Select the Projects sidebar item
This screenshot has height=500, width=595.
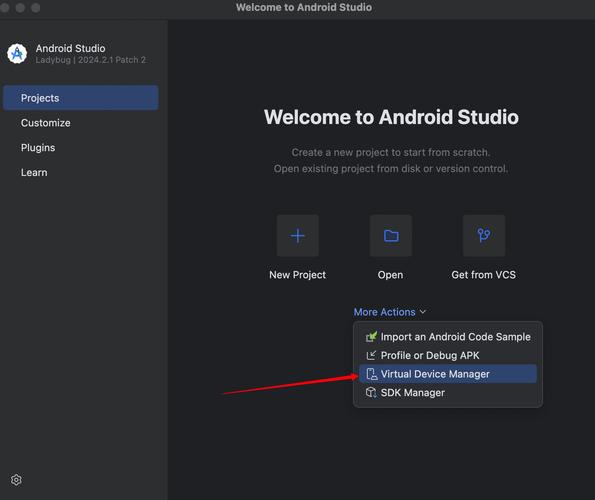point(80,98)
